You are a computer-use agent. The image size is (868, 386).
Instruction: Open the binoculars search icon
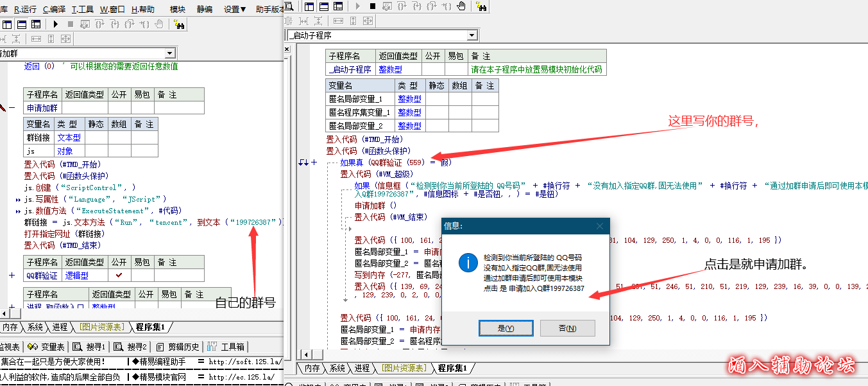coord(482,6)
